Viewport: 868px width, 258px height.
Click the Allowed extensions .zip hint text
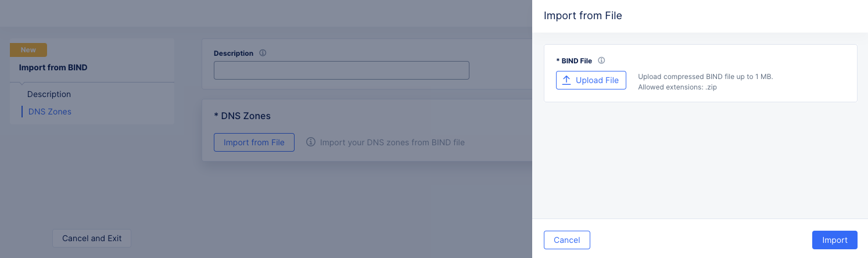click(677, 87)
